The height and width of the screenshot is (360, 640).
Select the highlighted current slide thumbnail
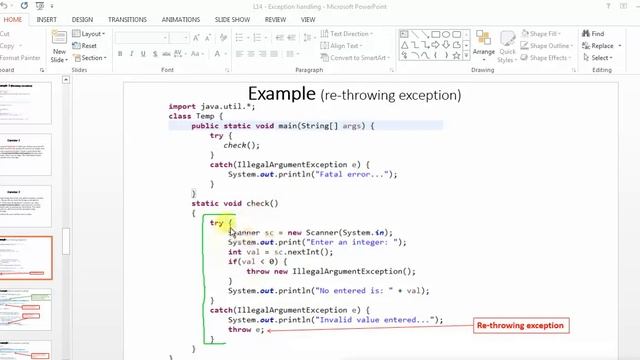click(x=26, y=258)
